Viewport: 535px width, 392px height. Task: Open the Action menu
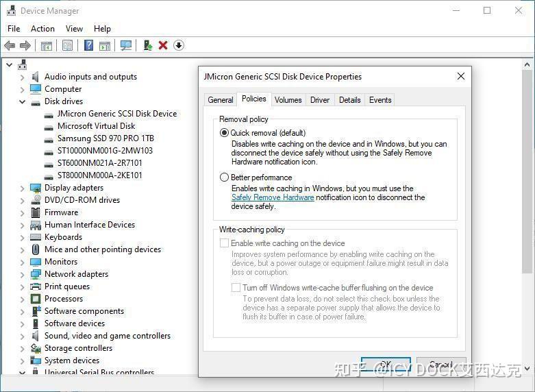coord(42,29)
